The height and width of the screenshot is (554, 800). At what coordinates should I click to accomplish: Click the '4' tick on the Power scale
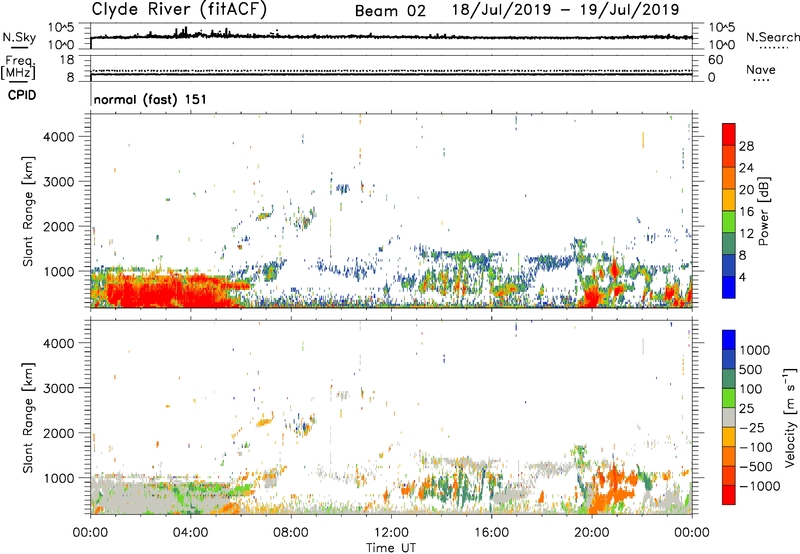point(742,277)
